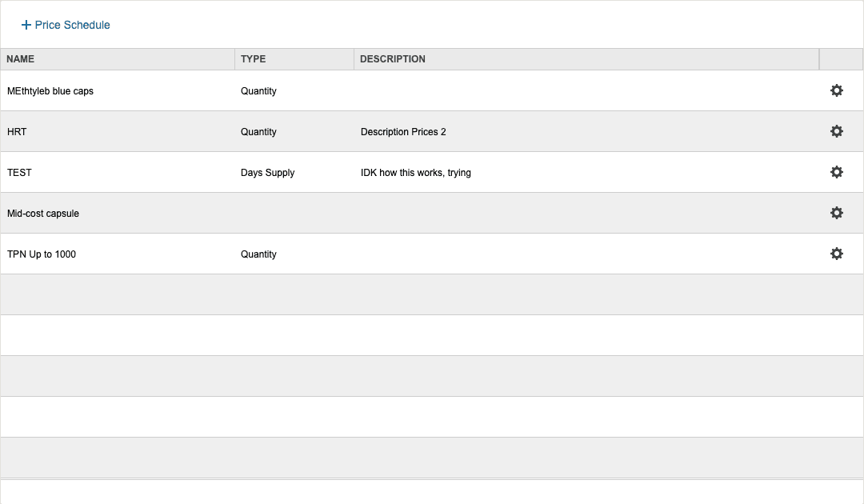
Task: Click the plus icon beside Price Schedule
Action: tap(26, 25)
